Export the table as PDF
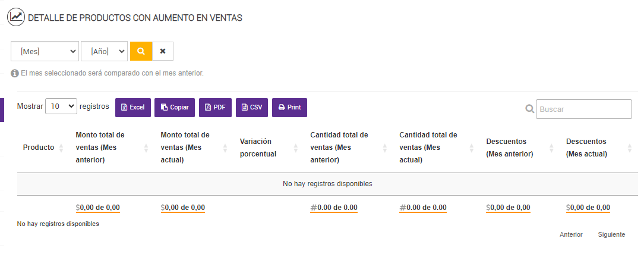 [x=215, y=107]
